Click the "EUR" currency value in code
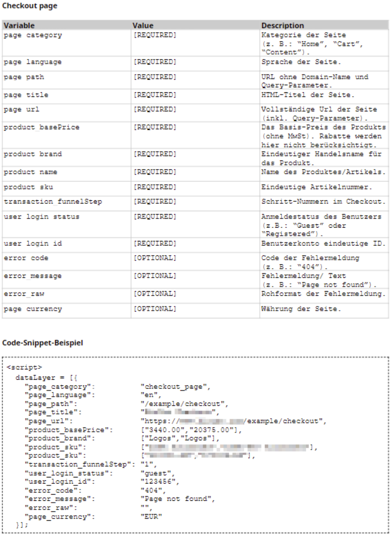The image size is (392, 536). pos(151,516)
